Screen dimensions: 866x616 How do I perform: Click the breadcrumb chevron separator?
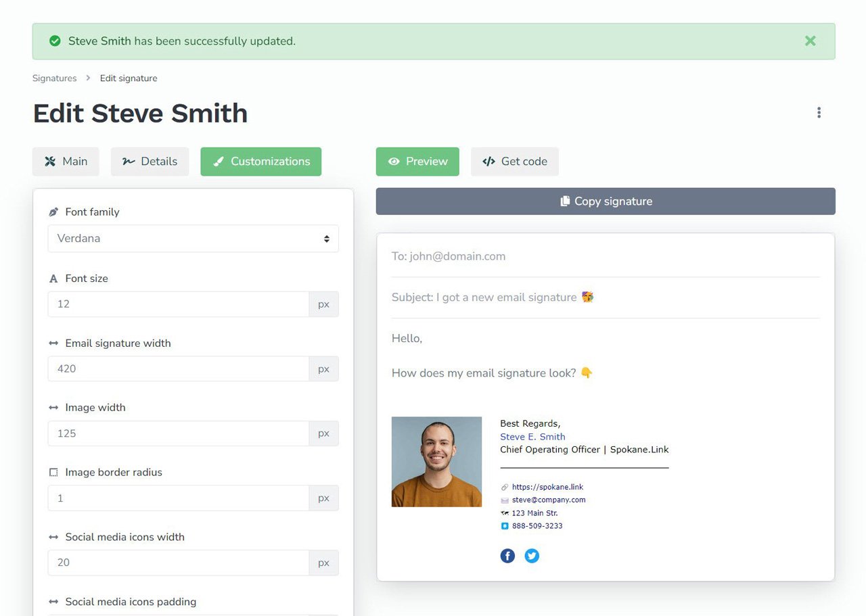point(88,78)
